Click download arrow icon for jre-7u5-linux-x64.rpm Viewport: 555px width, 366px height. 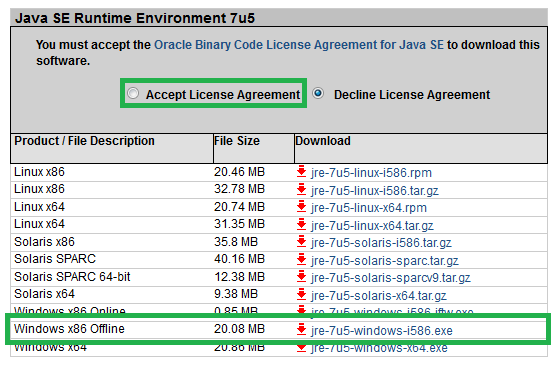pos(301,207)
